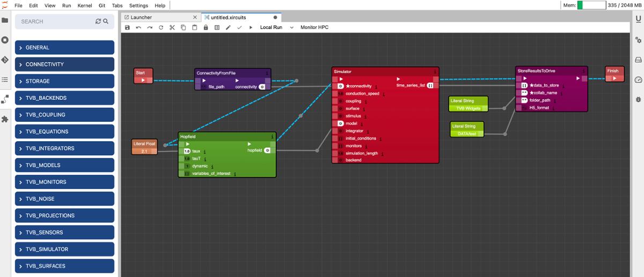Expand the CONNECTIVITY component category
644x277 pixels.
click(x=64, y=64)
